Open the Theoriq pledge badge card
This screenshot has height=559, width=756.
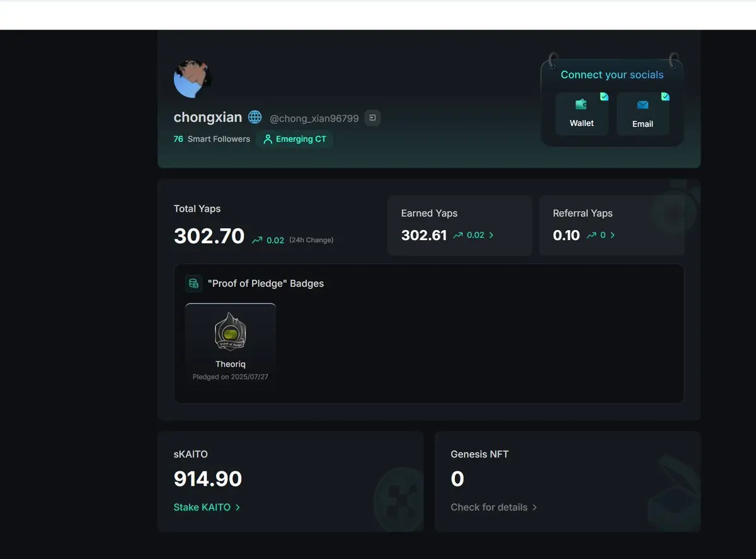pyautogui.click(x=231, y=347)
